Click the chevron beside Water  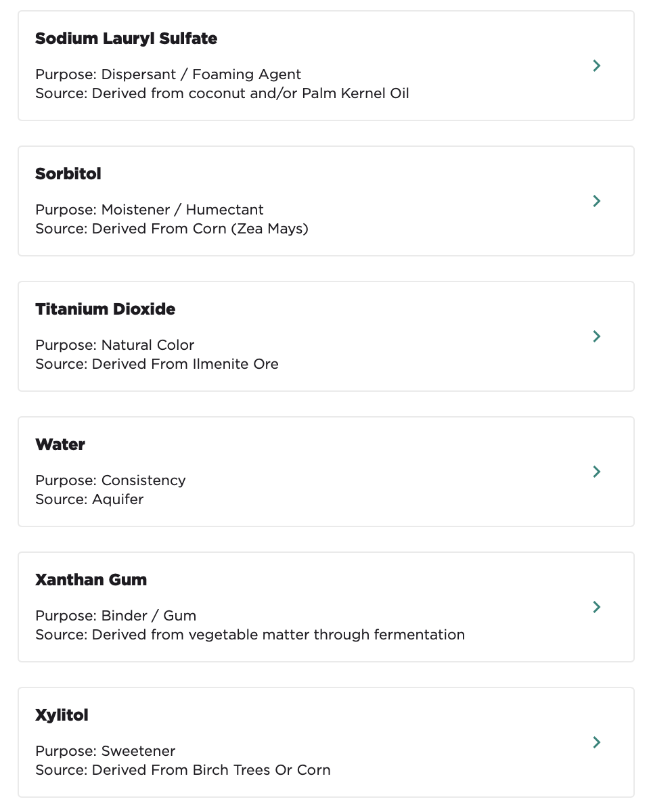(596, 472)
